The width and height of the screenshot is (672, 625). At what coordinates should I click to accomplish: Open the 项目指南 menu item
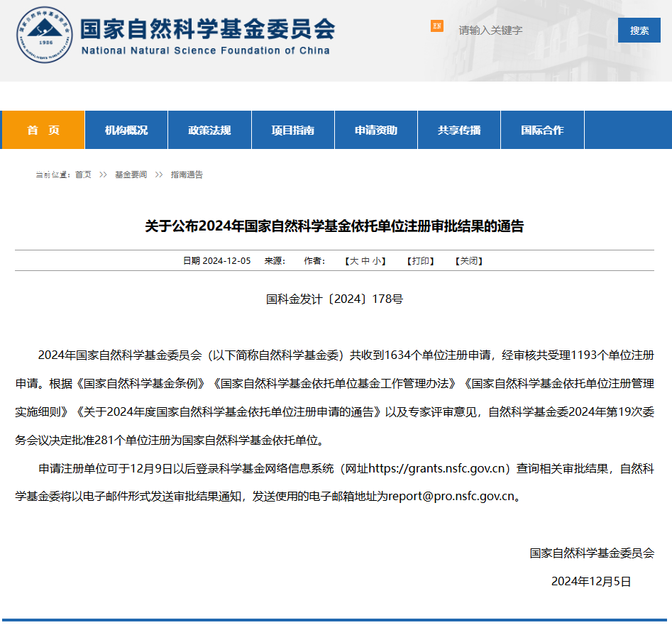click(293, 130)
